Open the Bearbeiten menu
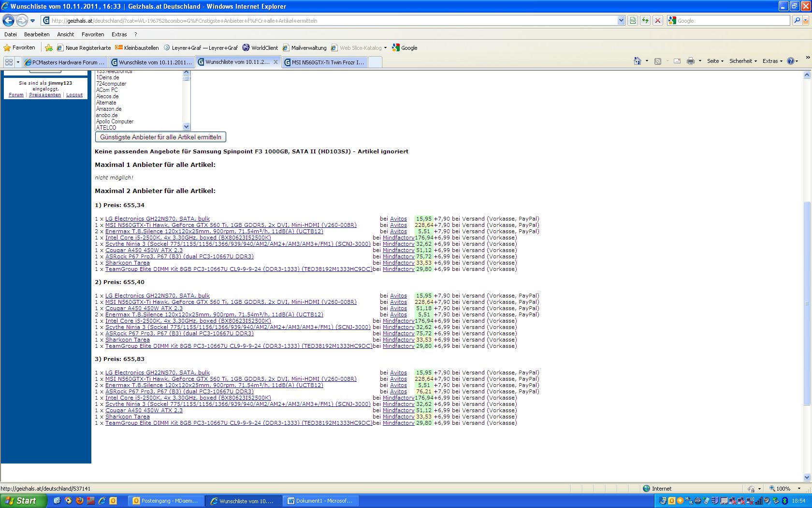Image resolution: width=812 pixels, height=508 pixels. click(x=37, y=34)
